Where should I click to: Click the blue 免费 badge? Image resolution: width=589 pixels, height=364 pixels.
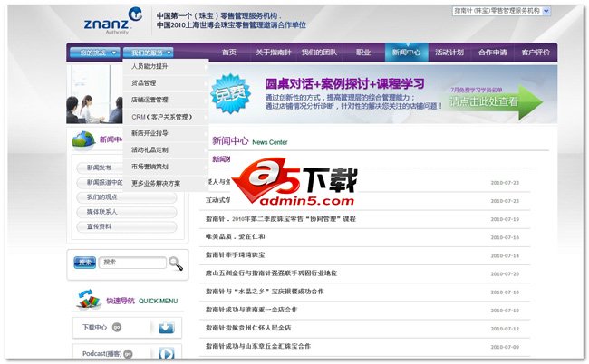[x=231, y=94]
